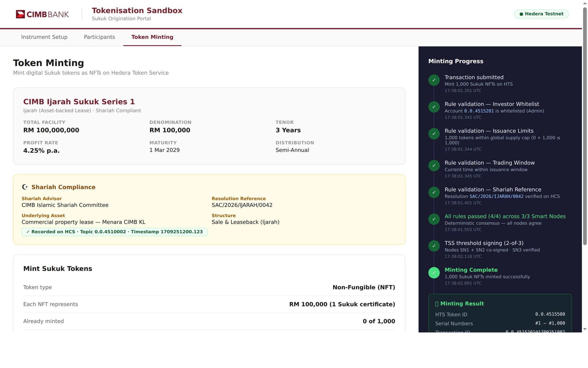
Task: Click the CIMB Bank logo icon
Action: coord(20,14)
